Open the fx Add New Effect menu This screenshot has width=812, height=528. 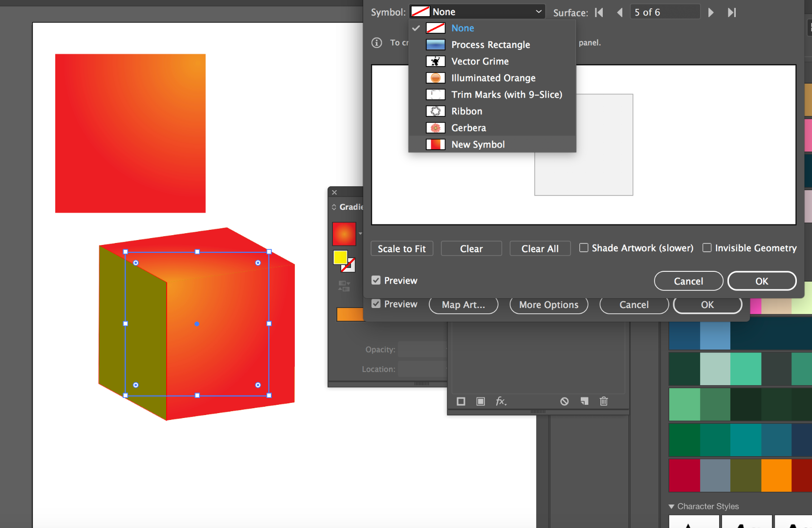(501, 401)
